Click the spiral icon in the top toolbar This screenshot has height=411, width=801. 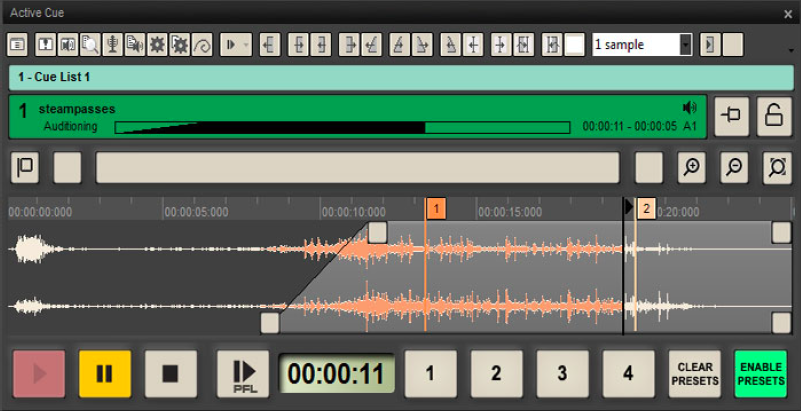[200, 45]
